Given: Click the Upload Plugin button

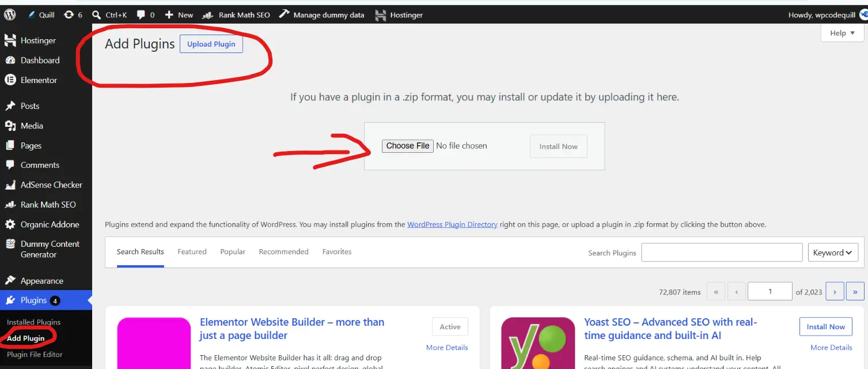Looking at the screenshot, I should click(211, 44).
